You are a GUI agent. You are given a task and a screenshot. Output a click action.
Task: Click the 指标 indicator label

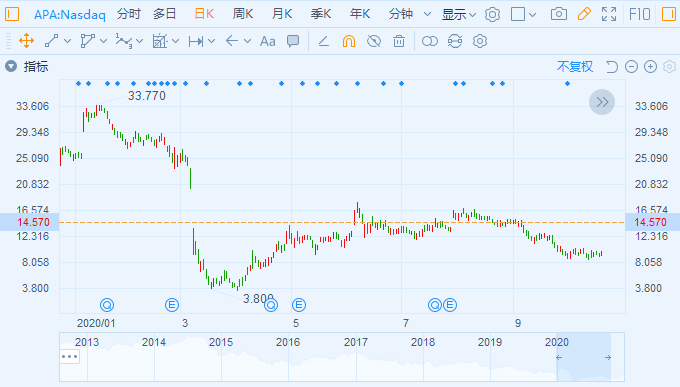[x=36, y=66]
